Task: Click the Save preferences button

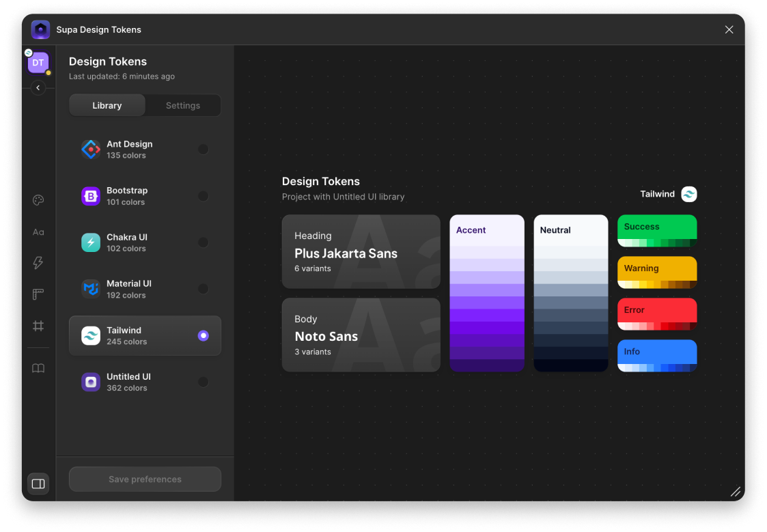Action: (x=145, y=479)
